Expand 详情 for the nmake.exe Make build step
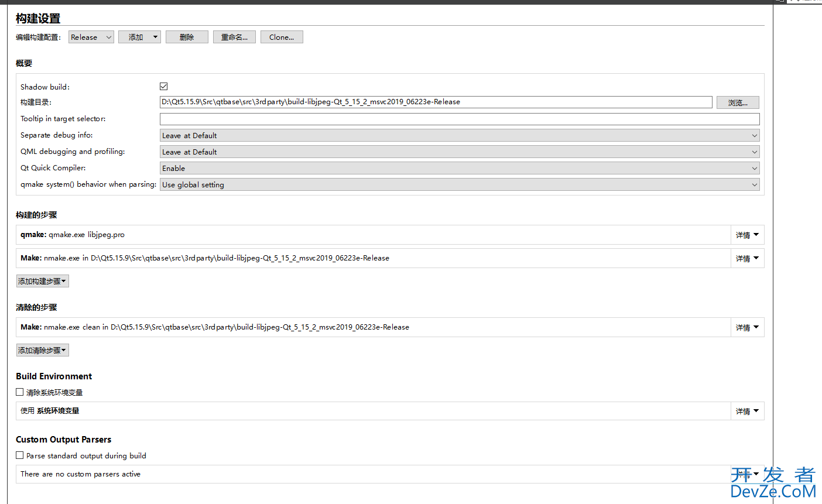 (747, 258)
